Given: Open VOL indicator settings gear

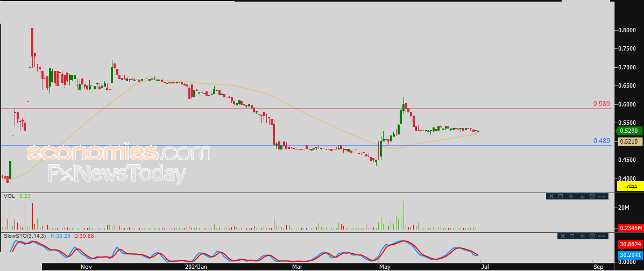Looking at the screenshot, I should pos(592,196).
